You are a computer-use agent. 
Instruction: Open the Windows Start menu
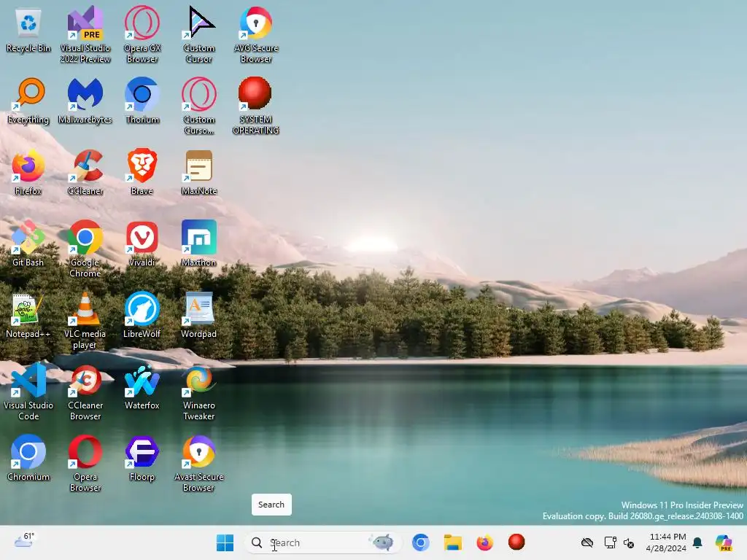coord(225,542)
